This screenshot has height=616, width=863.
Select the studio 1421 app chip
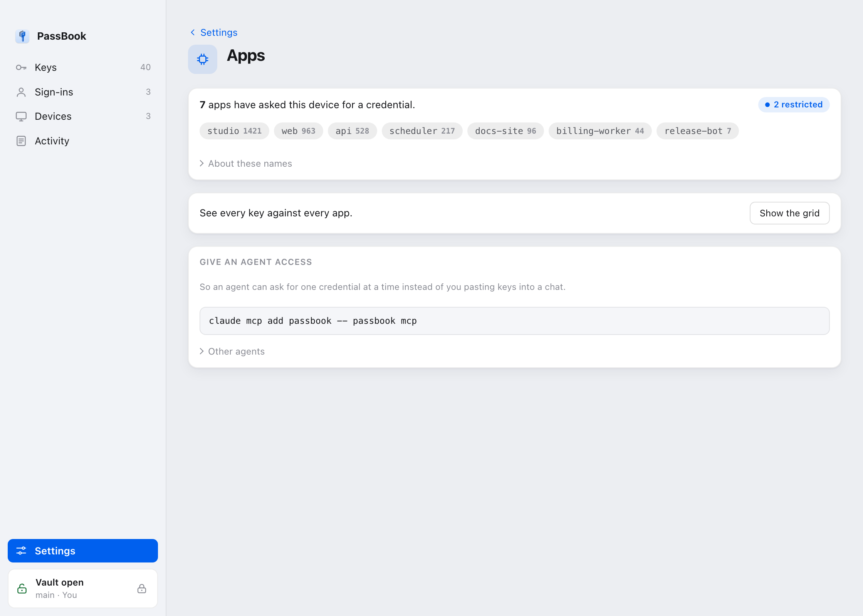click(234, 131)
